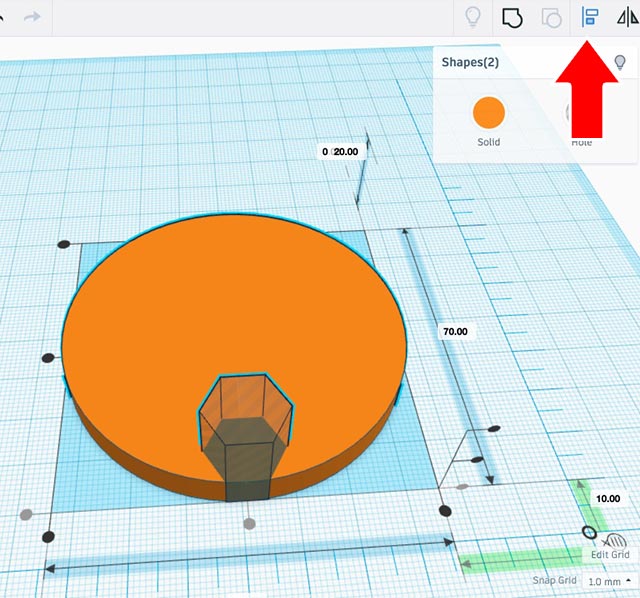The image size is (640, 598).
Task: Select the Mirror tool
Action: pos(627,17)
